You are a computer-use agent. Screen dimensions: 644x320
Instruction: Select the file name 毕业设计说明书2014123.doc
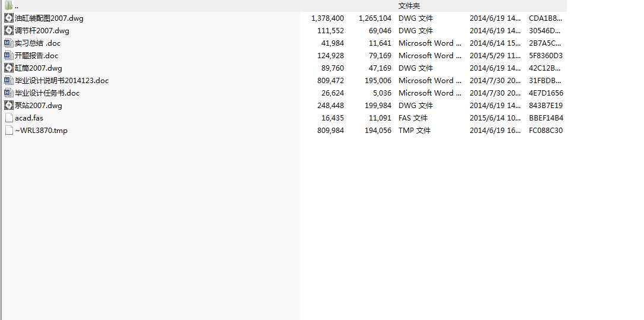(62, 81)
